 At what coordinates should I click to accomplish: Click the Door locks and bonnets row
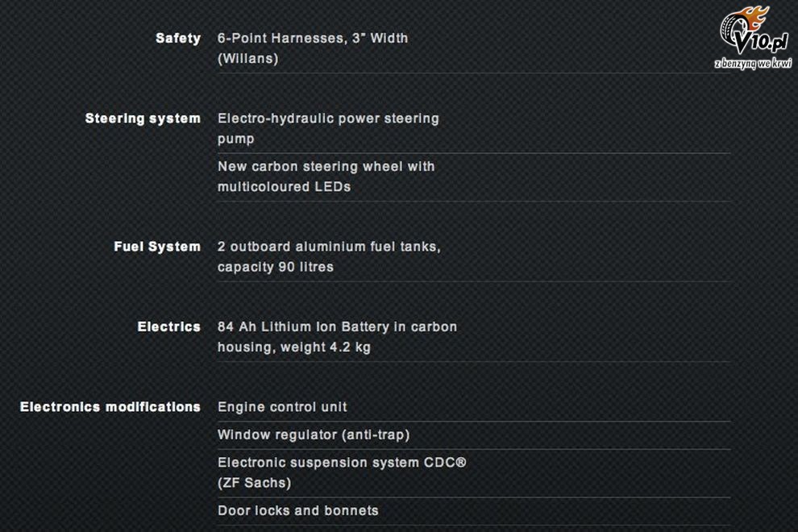tap(474, 510)
